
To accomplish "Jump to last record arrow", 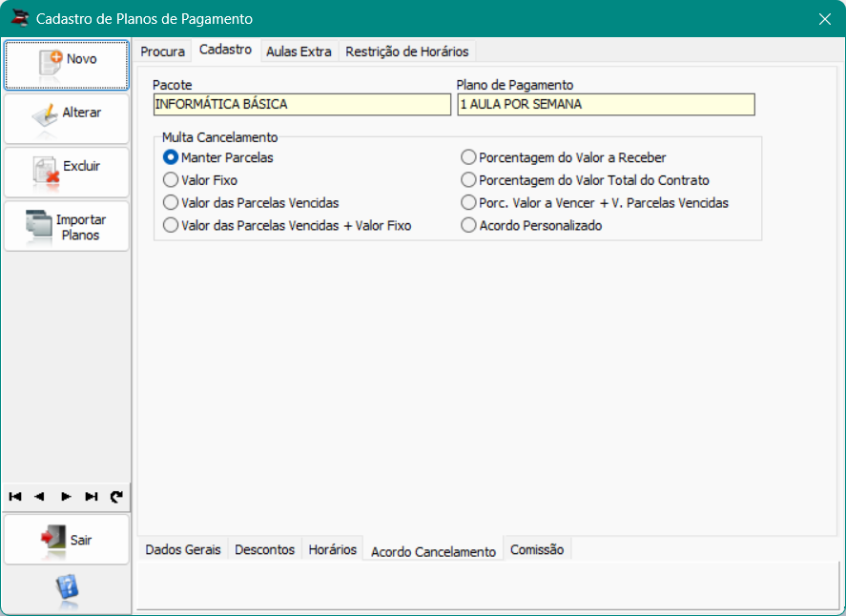I will 92,496.
